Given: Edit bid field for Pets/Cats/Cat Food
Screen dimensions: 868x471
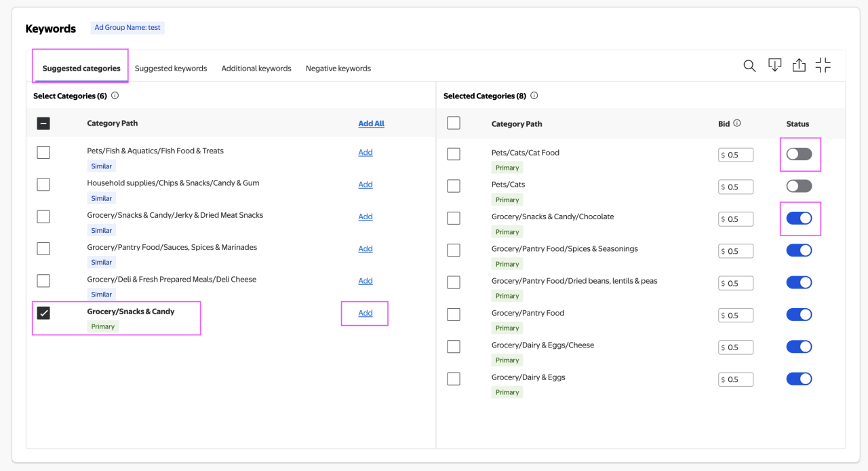Looking at the screenshot, I should [x=736, y=155].
